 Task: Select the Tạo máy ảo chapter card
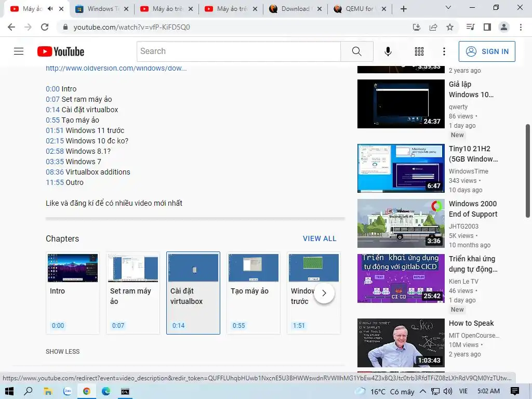coord(254,293)
